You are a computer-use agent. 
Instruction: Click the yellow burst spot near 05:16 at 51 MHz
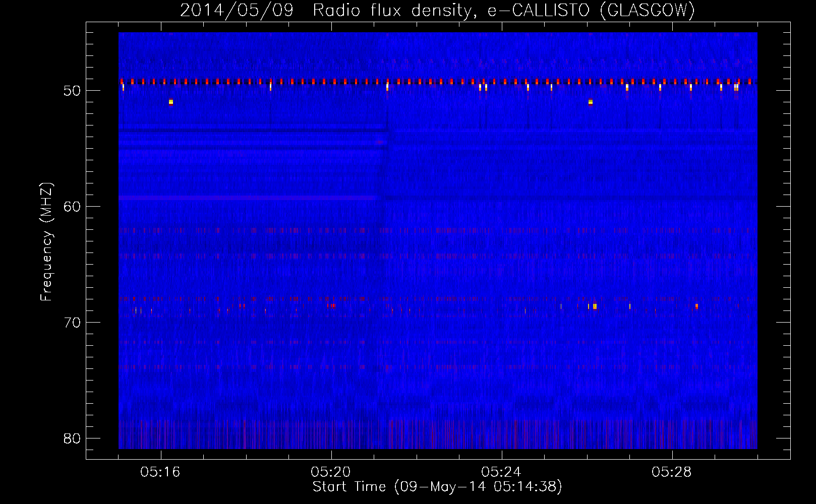tap(171, 102)
